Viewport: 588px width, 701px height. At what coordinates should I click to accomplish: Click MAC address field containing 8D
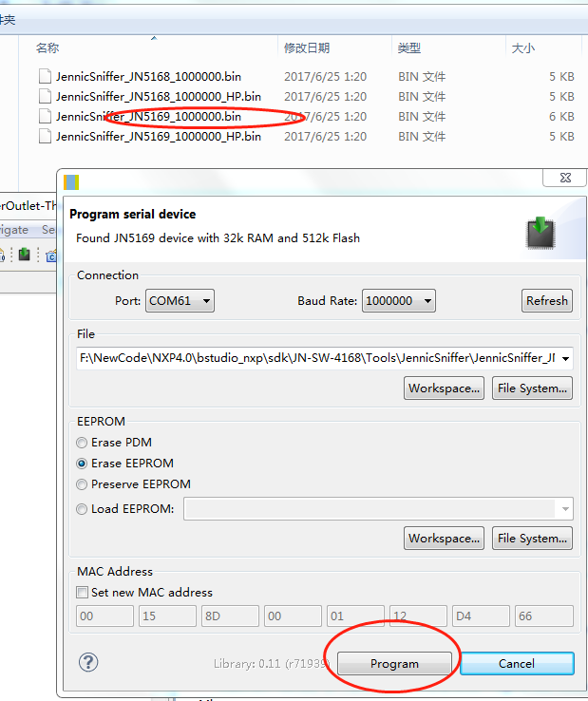coord(230,616)
